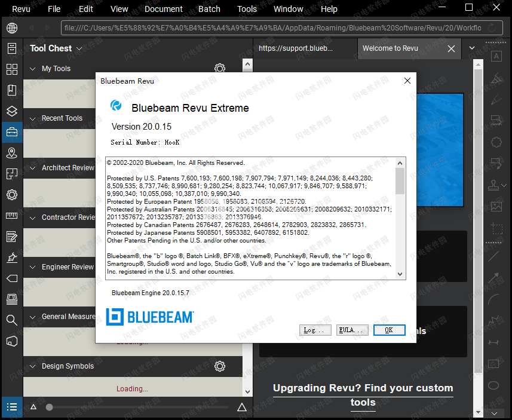Select the Tool Chest briefcase icon
Viewport: 512px width, 420px height.
tap(12, 132)
